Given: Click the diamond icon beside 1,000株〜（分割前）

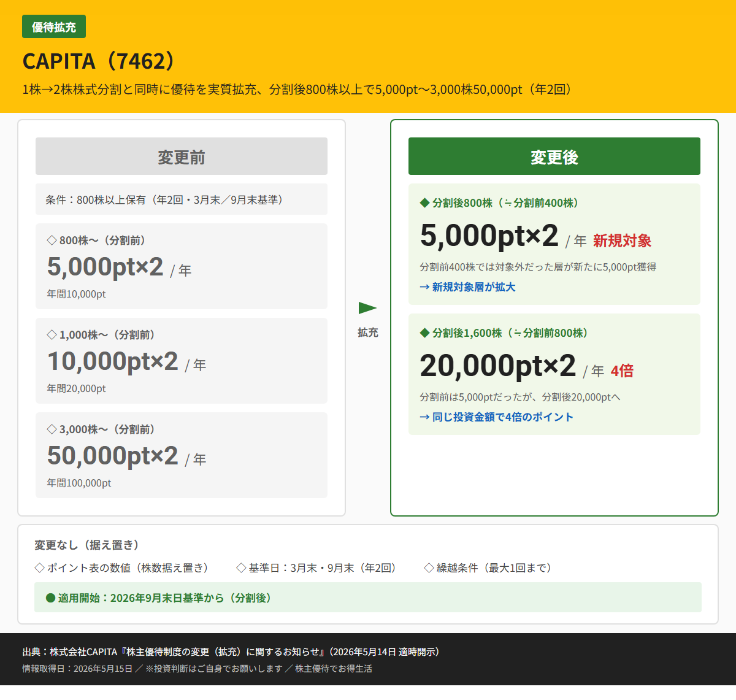Looking at the screenshot, I should click(52, 334).
